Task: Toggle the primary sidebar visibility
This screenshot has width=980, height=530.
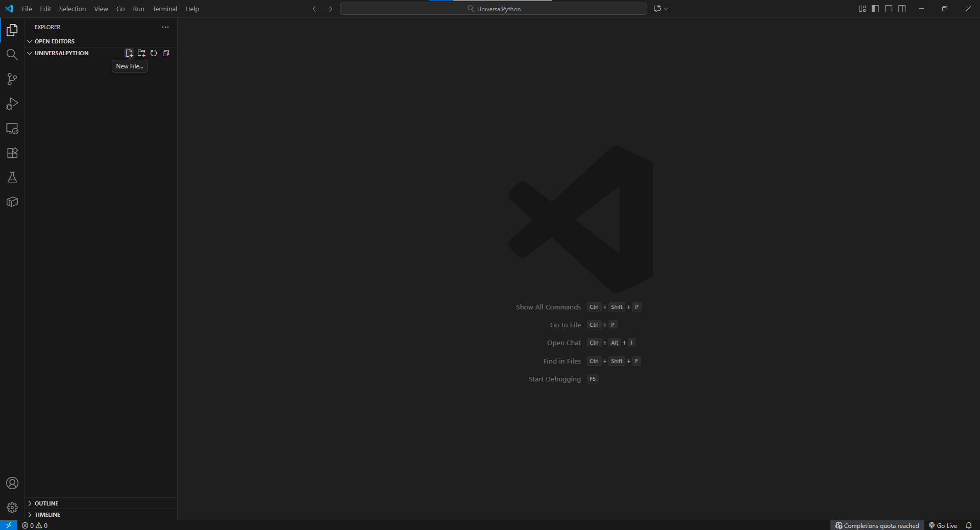Action: pyautogui.click(x=875, y=9)
